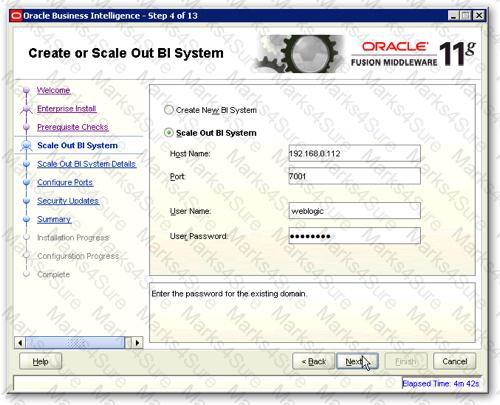Select Create New BI System radio option

169,110
